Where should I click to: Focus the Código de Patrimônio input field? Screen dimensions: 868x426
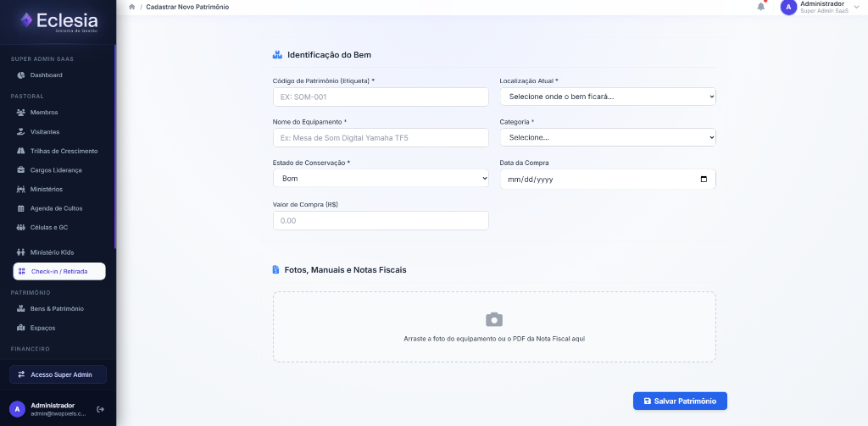coord(381,97)
